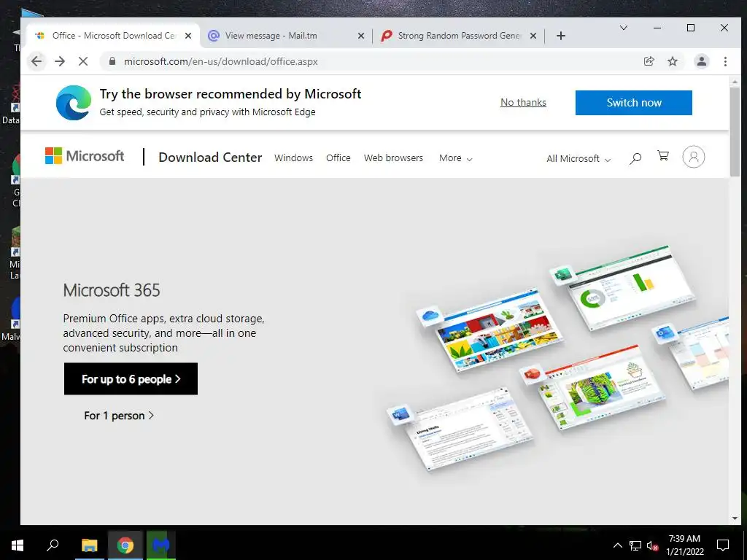Image resolution: width=747 pixels, height=560 pixels.
Task: Close the Password Generator tab
Action: (533, 36)
